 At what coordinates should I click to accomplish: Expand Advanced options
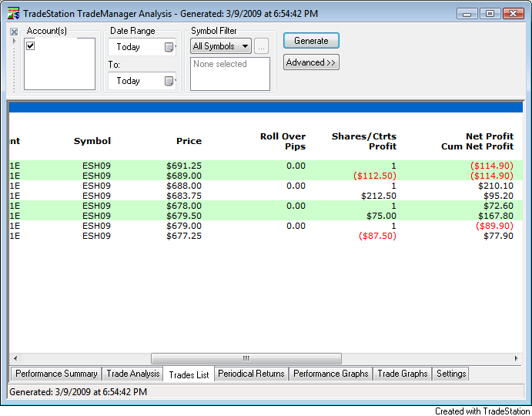tap(311, 62)
